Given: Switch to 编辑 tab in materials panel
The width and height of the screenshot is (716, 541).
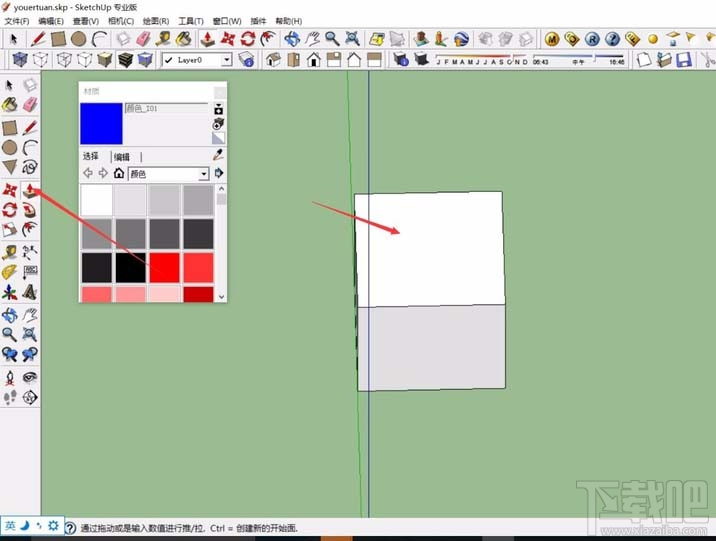Looking at the screenshot, I should 122,157.
